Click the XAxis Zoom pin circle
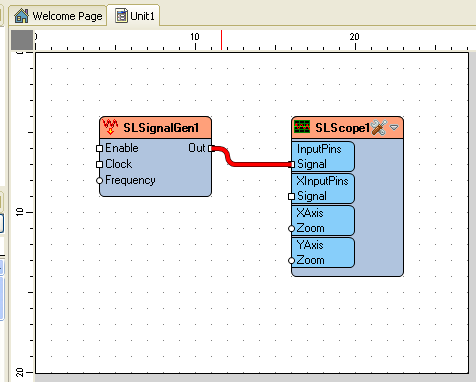The width and height of the screenshot is (476, 382). (x=291, y=229)
